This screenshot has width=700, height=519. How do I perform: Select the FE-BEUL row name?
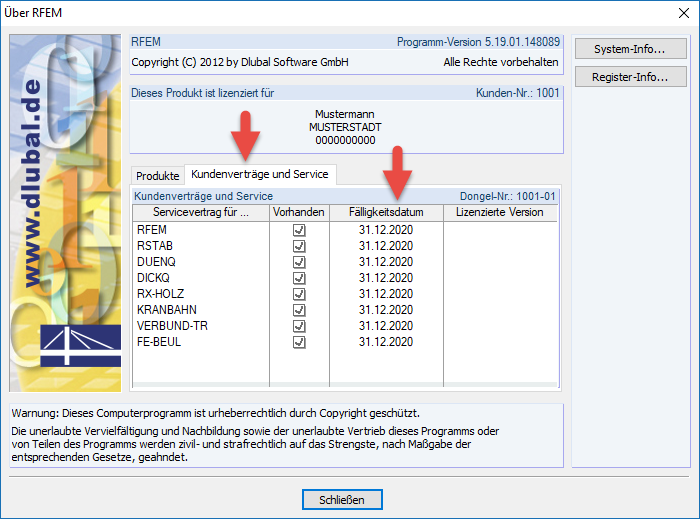pos(159,342)
